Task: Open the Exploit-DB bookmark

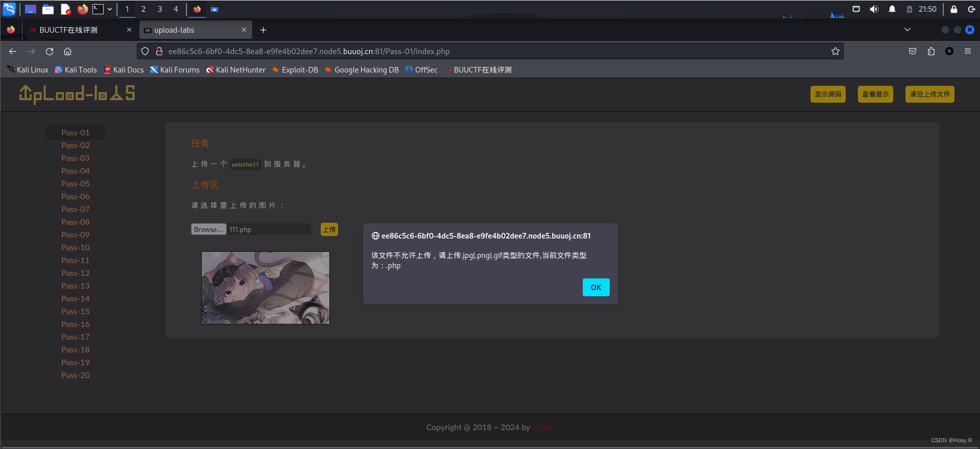Action: (x=295, y=70)
